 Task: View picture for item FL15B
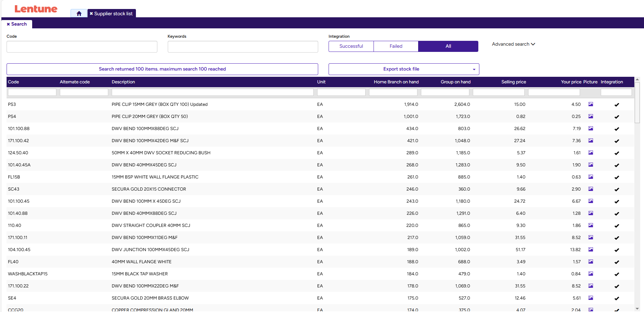(x=591, y=177)
